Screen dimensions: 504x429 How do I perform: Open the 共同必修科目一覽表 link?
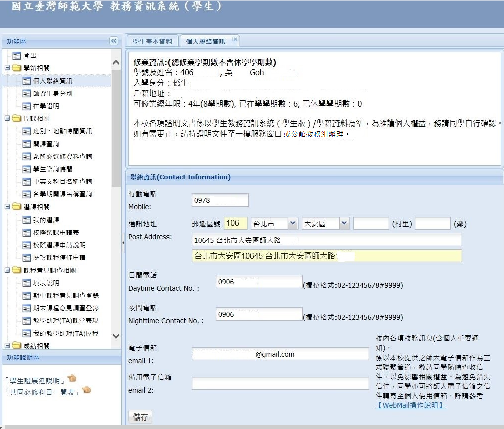42,392
